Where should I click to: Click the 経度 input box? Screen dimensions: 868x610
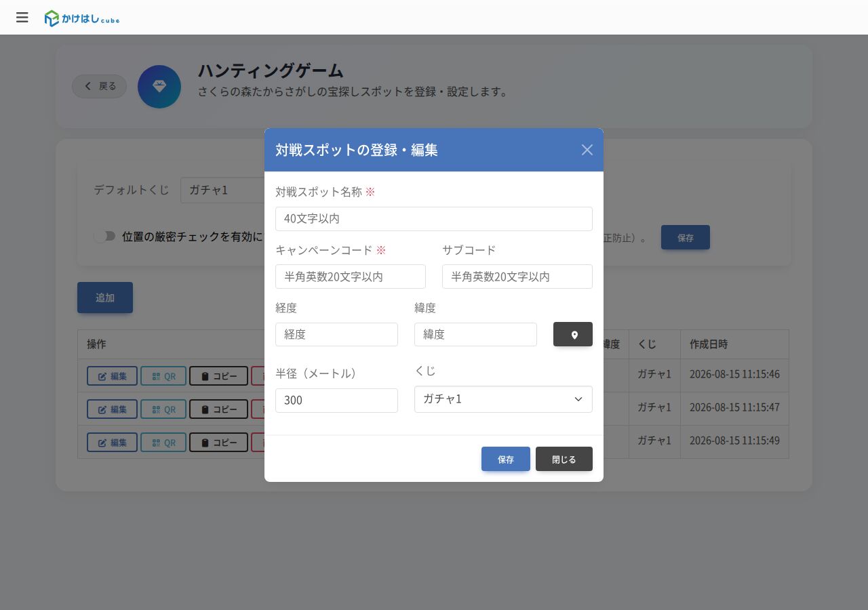pos(336,334)
